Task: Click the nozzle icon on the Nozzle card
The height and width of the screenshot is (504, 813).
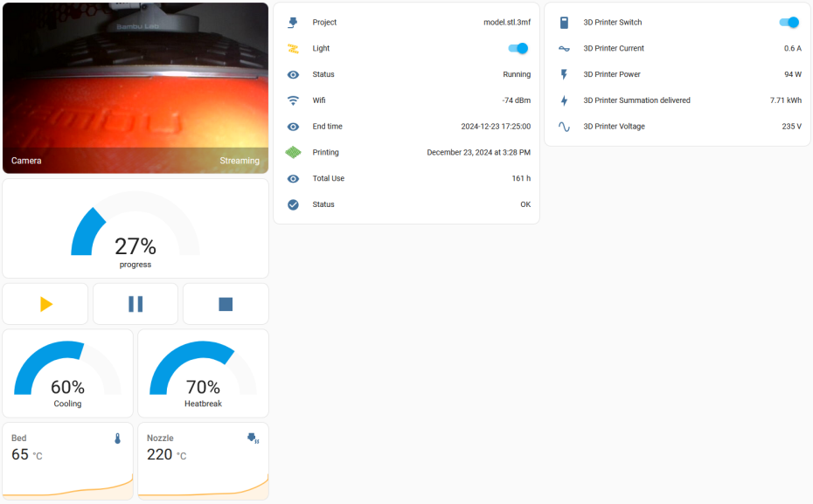Action: (254, 438)
